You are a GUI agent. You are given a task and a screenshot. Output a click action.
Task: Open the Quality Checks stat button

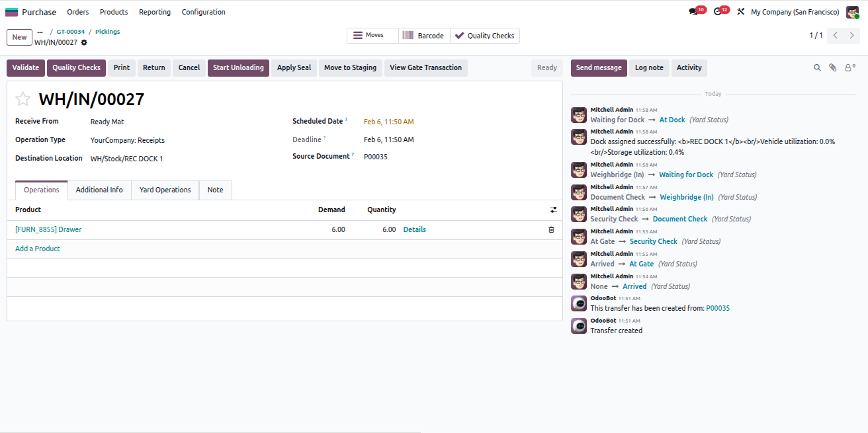tap(485, 36)
